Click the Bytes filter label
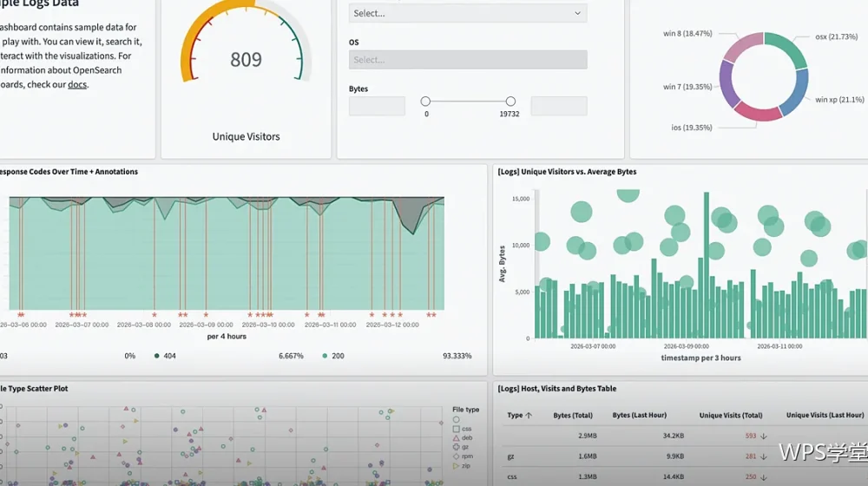Screen dimensions: 868x486 coord(358,89)
